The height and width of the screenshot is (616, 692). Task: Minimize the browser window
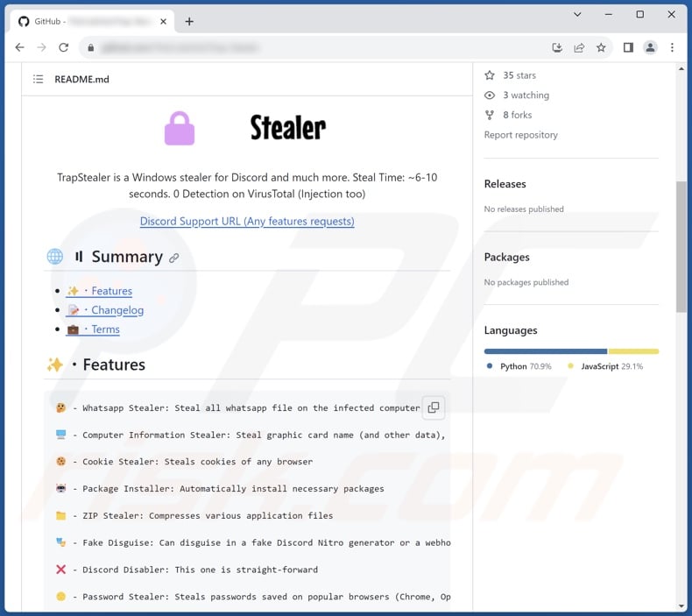(x=609, y=15)
